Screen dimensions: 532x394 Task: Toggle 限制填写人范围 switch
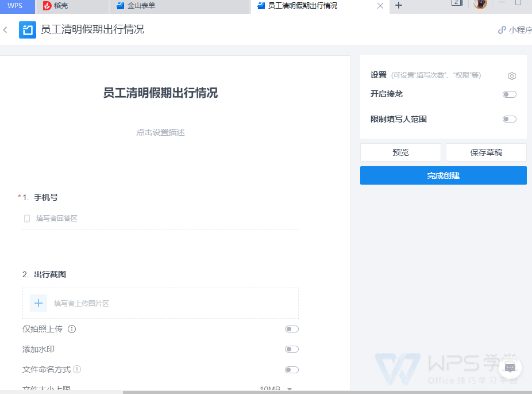509,119
